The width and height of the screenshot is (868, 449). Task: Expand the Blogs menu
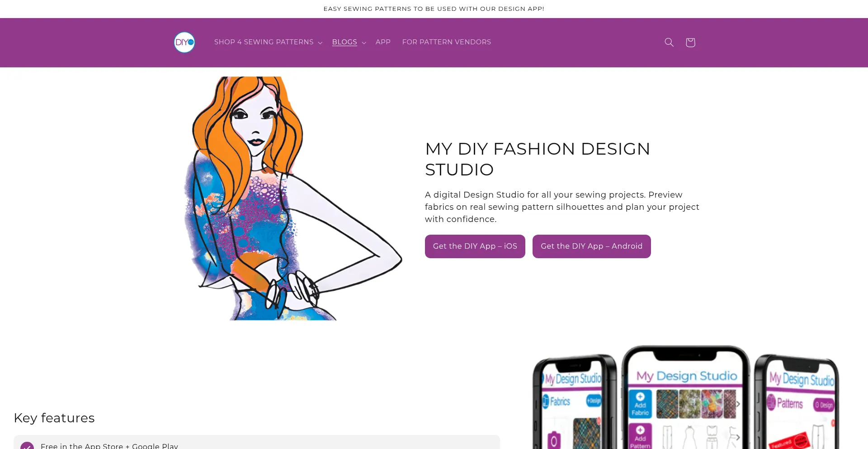[349, 42]
